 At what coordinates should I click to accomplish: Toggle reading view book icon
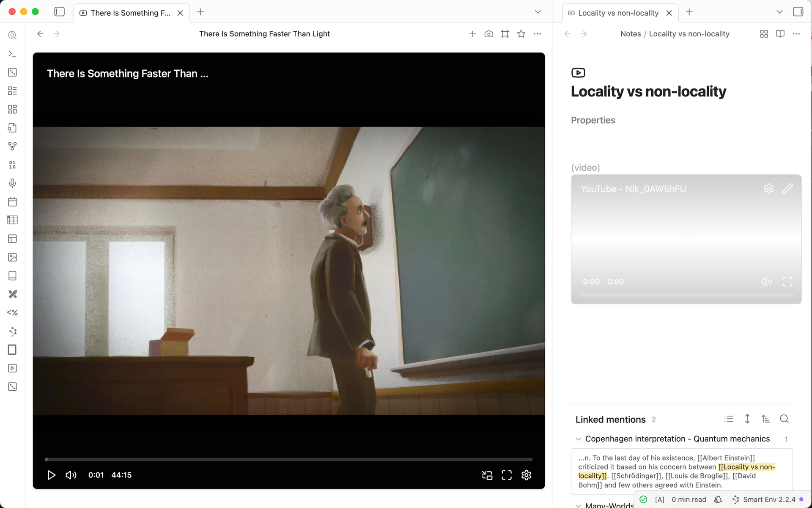780,34
